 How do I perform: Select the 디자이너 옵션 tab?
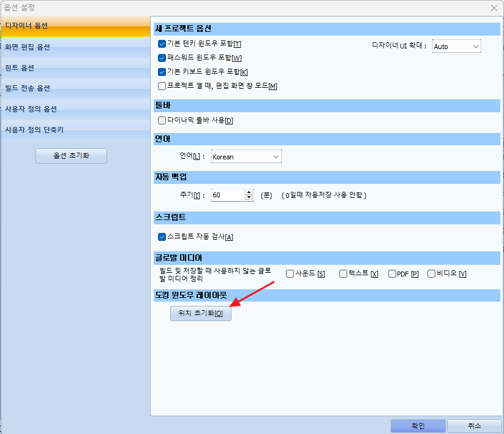pyautogui.click(x=75, y=26)
